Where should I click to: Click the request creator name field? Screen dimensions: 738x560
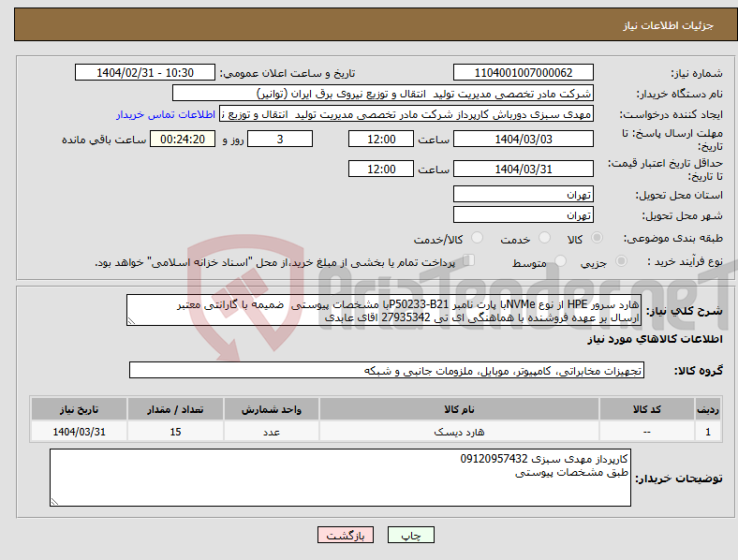[406, 114]
